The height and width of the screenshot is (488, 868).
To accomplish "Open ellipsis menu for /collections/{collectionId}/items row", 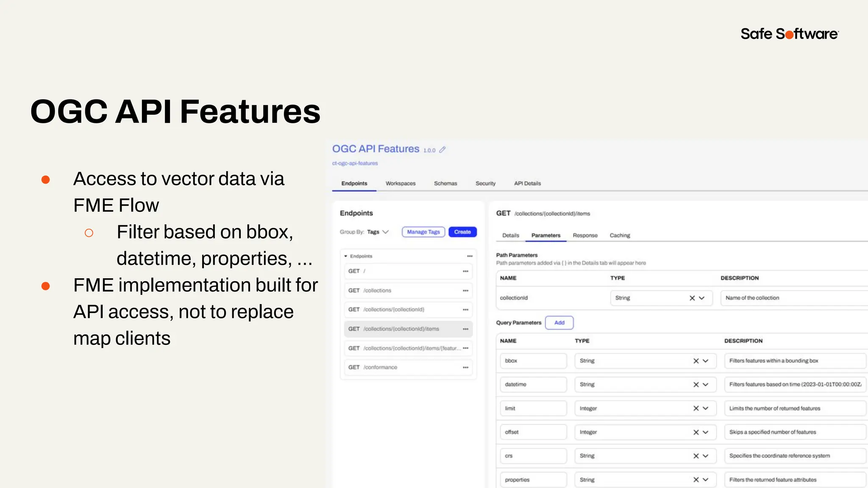I will point(465,329).
